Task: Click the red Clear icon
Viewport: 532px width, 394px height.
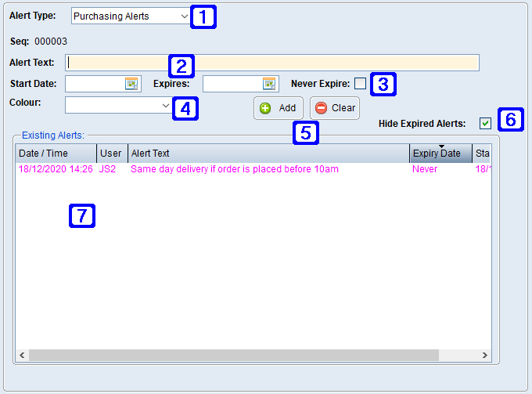Action: (322, 108)
